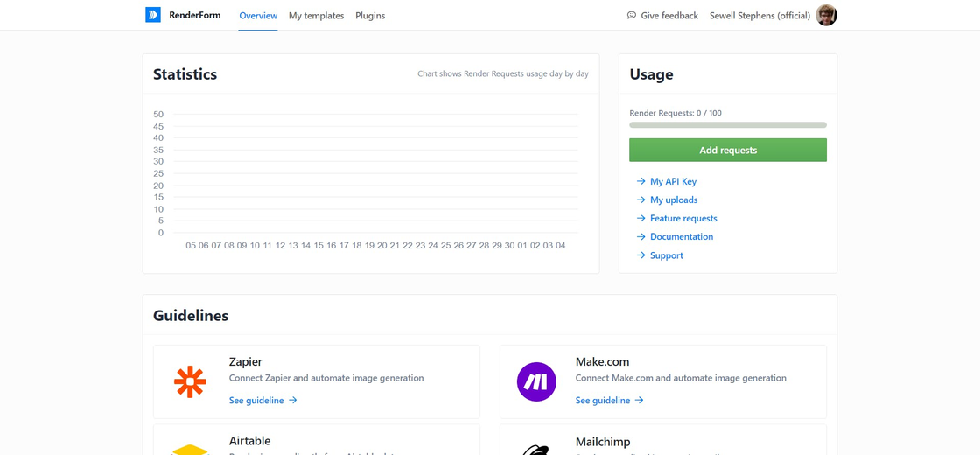980x455 pixels.
Task: Go to the Plugins tab
Action: click(x=370, y=16)
